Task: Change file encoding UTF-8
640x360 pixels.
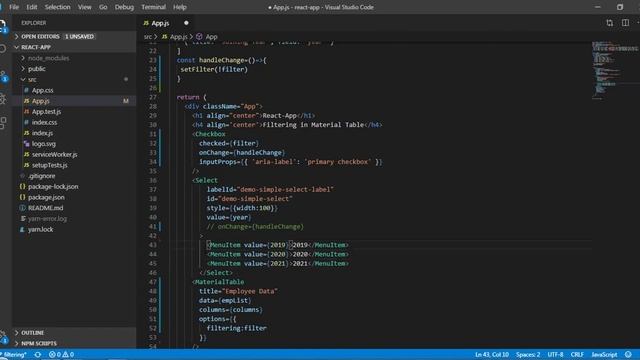Action: (555, 354)
